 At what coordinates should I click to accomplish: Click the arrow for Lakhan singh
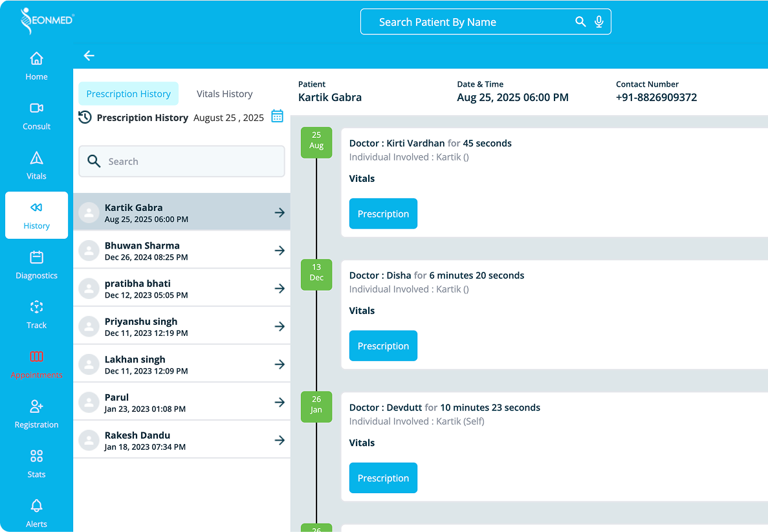(279, 364)
